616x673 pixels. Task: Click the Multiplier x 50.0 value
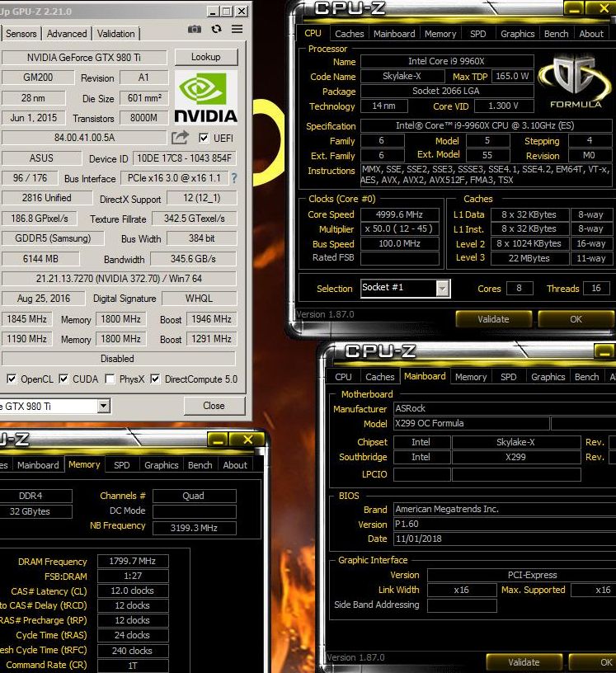tap(400, 229)
